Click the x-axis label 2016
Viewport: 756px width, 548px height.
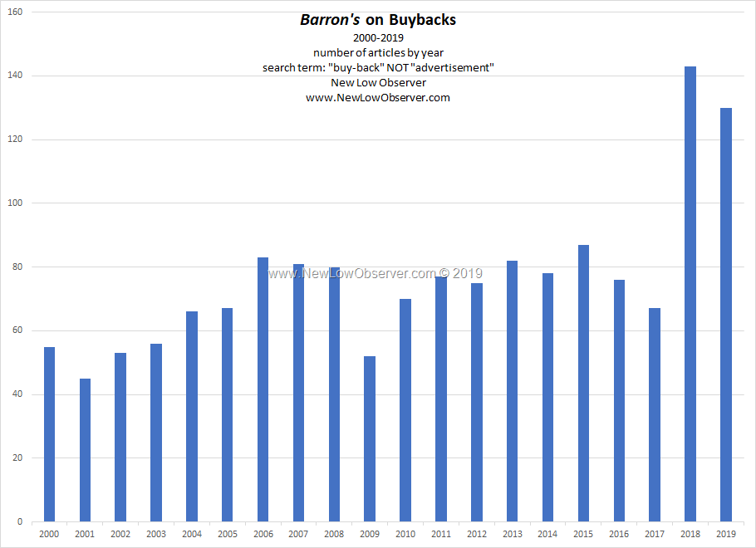click(619, 534)
